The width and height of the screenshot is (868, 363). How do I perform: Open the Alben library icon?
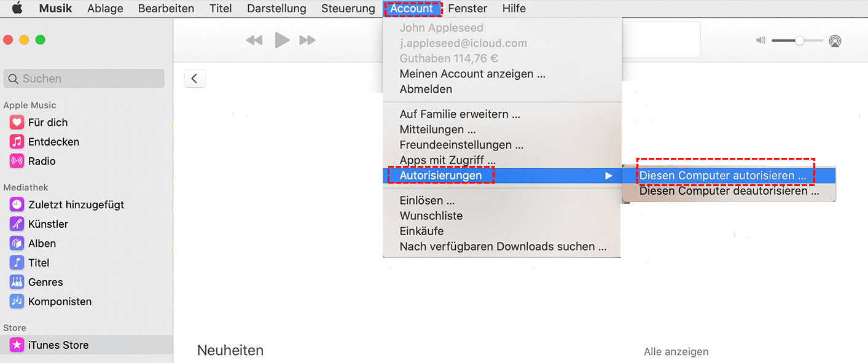coord(17,243)
